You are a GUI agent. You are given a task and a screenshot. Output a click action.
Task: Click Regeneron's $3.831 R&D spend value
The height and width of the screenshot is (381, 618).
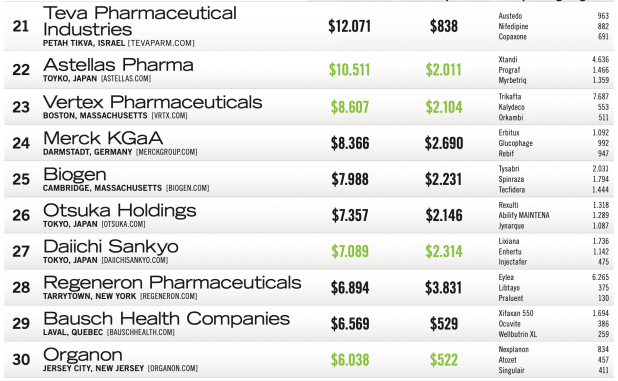point(443,288)
